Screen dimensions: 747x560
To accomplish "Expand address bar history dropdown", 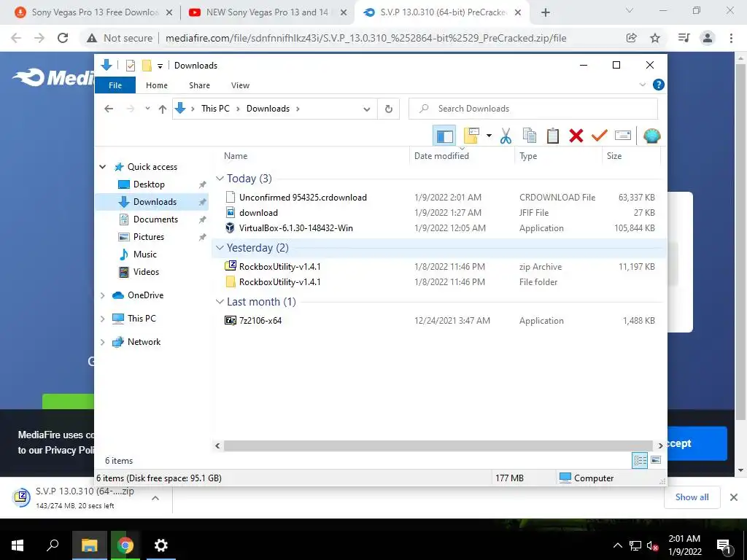I will [x=367, y=109].
